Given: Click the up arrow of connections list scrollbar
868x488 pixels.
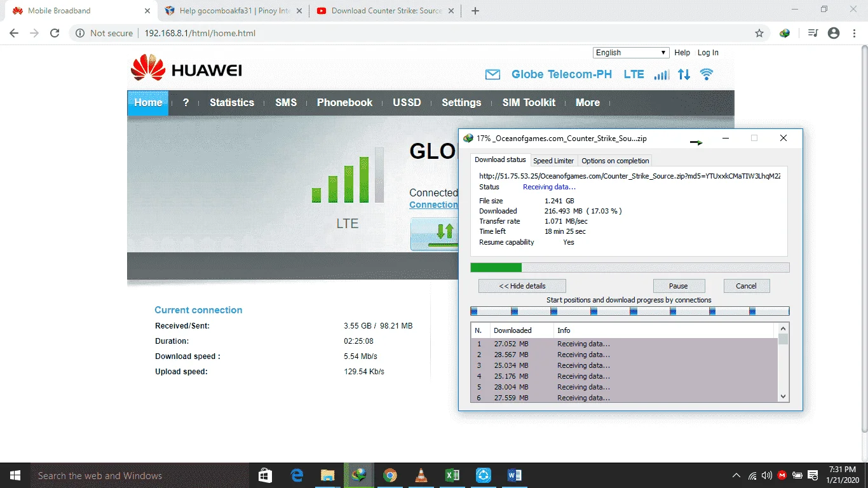Looking at the screenshot, I should (783, 329).
